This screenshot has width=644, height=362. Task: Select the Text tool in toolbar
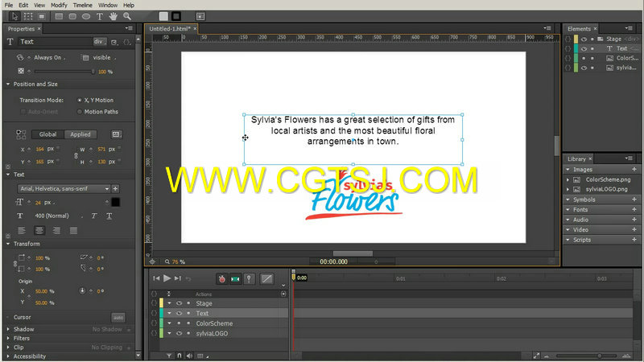click(x=99, y=16)
